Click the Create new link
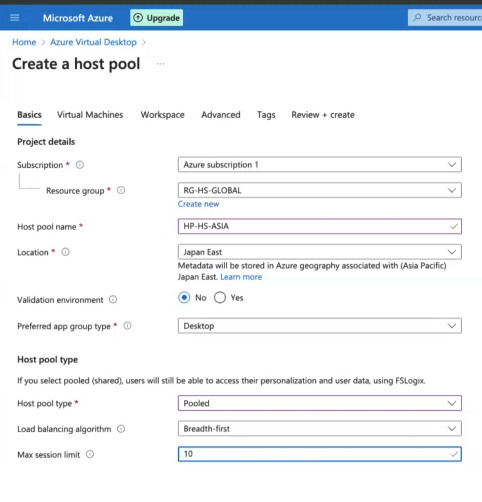The height and width of the screenshot is (502, 482). click(198, 204)
